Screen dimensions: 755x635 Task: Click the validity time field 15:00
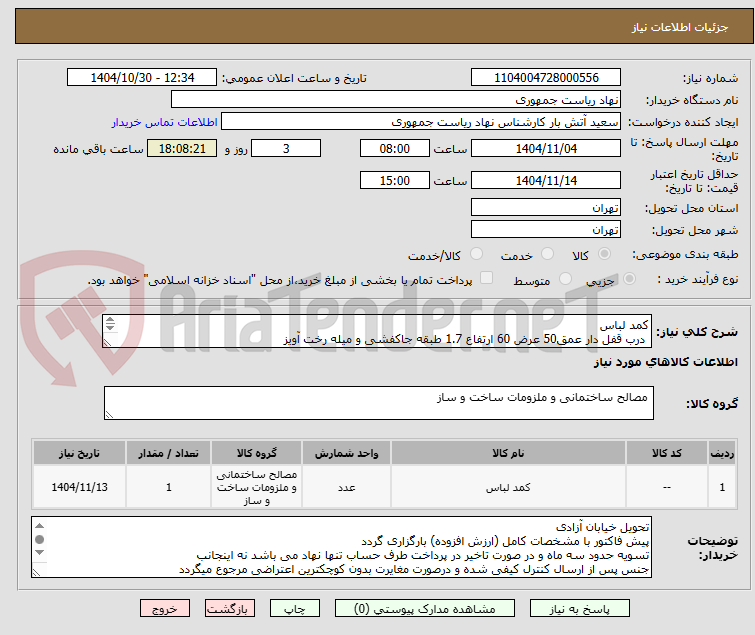coord(394,181)
